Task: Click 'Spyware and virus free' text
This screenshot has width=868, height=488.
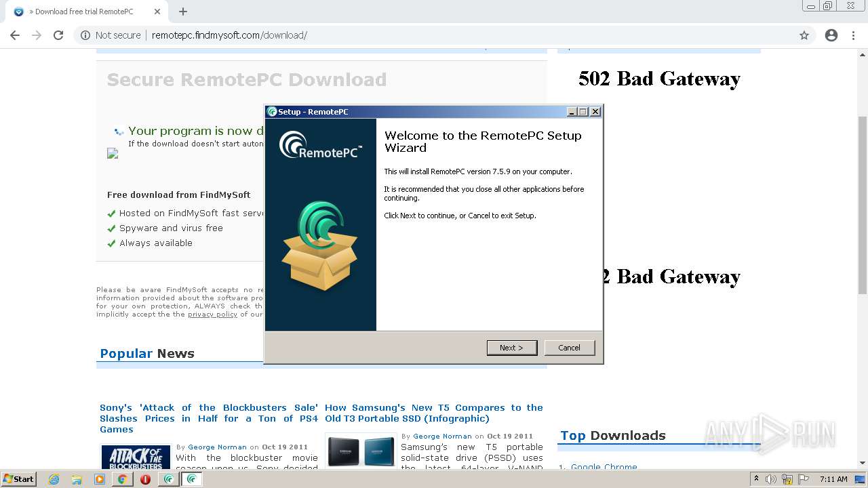Action: pyautogui.click(x=171, y=228)
